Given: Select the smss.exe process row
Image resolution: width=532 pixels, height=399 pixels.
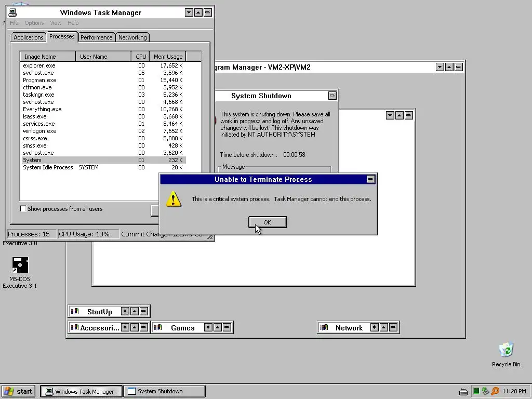Looking at the screenshot, I should click(103, 145).
